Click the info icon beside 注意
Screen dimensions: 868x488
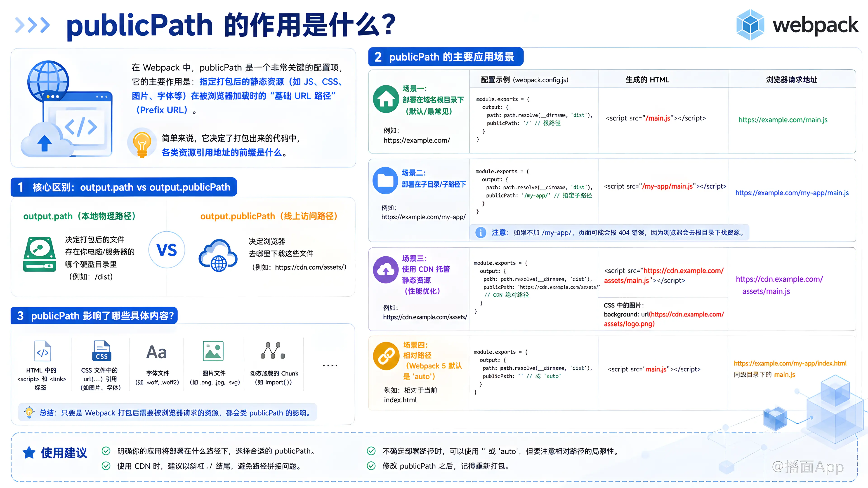pyautogui.click(x=481, y=232)
